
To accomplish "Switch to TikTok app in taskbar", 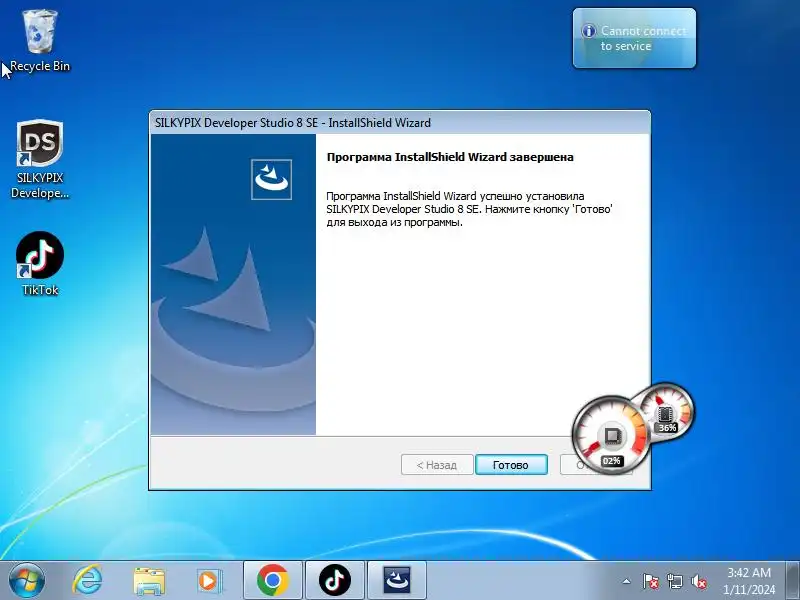I will (x=335, y=580).
